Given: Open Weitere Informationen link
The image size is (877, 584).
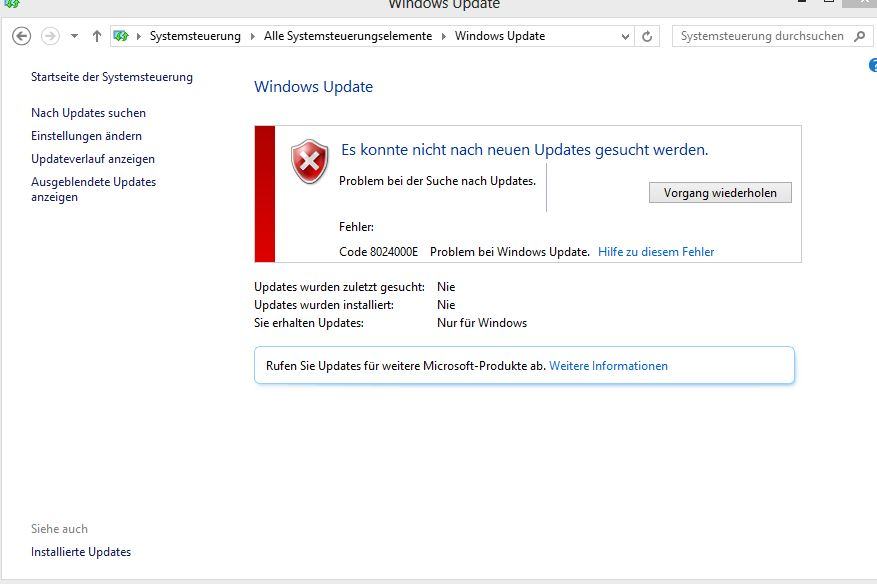Looking at the screenshot, I should click(x=609, y=366).
